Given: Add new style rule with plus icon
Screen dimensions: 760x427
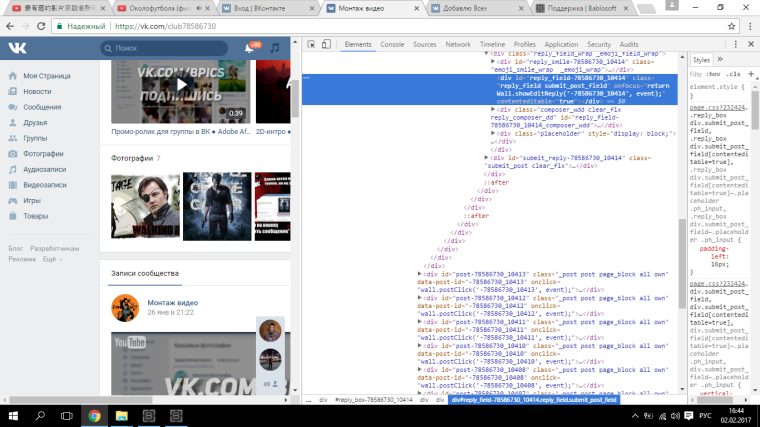Looking at the screenshot, I should pyautogui.click(x=752, y=73).
